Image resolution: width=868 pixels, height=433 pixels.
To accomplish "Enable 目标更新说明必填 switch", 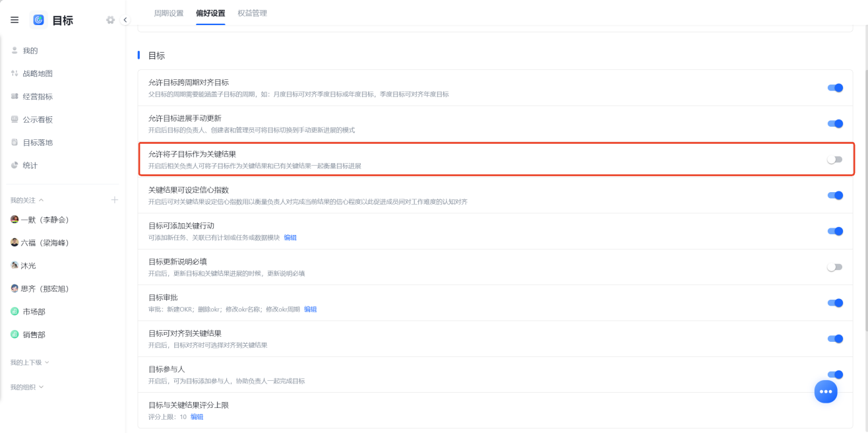I will tap(835, 267).
